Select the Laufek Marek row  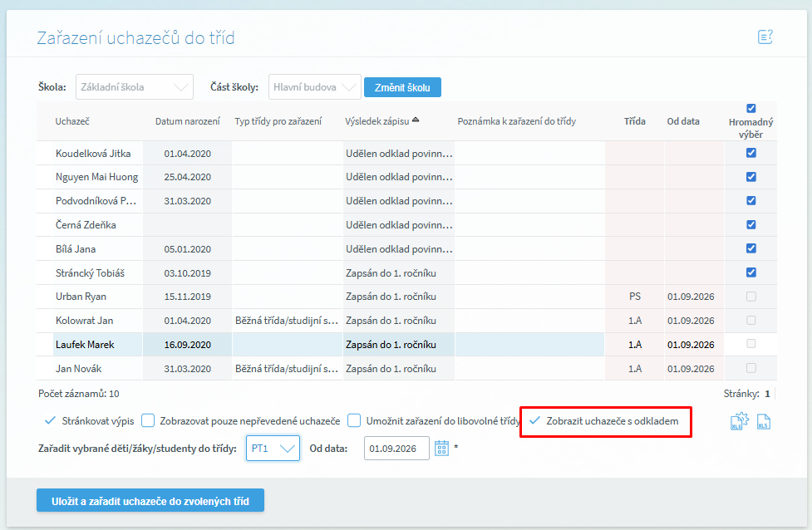85,345
